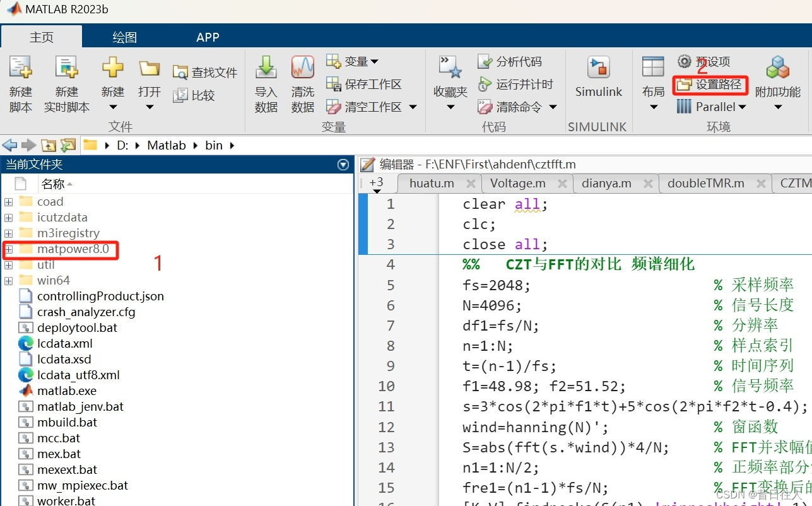Click the Matlab breadcrumb in address bar
This screenshot has width=812, height=506.
[165, 145]
